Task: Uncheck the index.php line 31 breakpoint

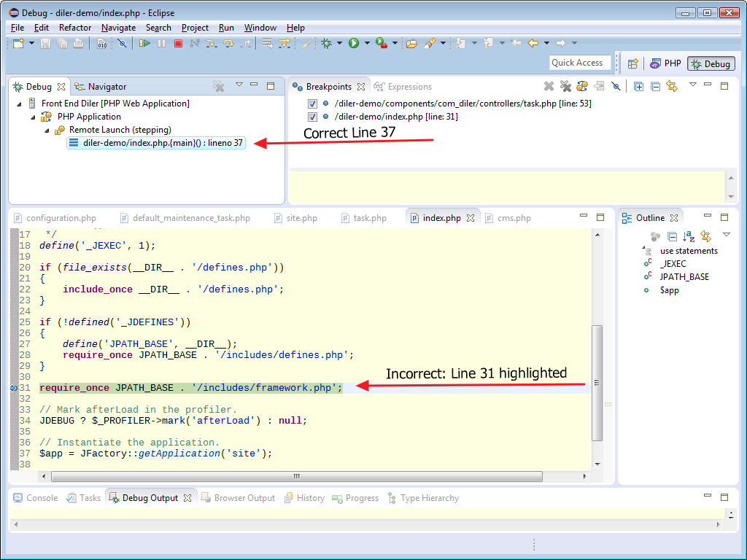Action: click(x=312, y=117)
